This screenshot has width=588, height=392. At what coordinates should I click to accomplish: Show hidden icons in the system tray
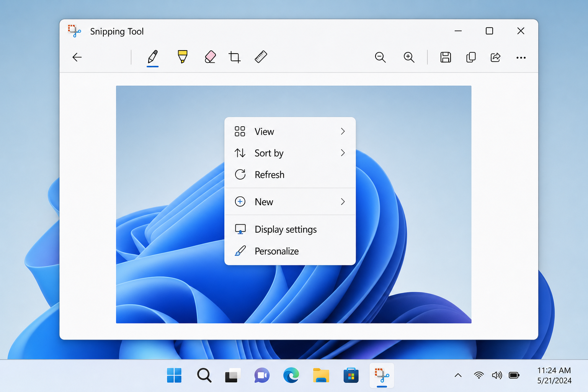point(458,376)
